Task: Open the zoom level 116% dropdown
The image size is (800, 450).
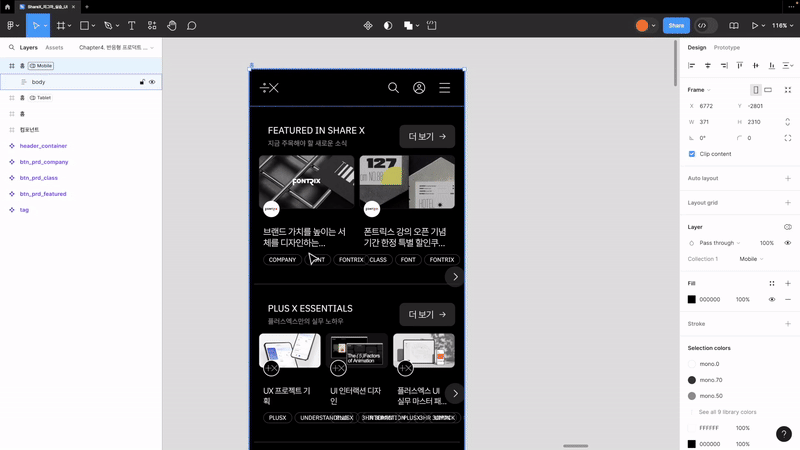Action: coord(782,26)
